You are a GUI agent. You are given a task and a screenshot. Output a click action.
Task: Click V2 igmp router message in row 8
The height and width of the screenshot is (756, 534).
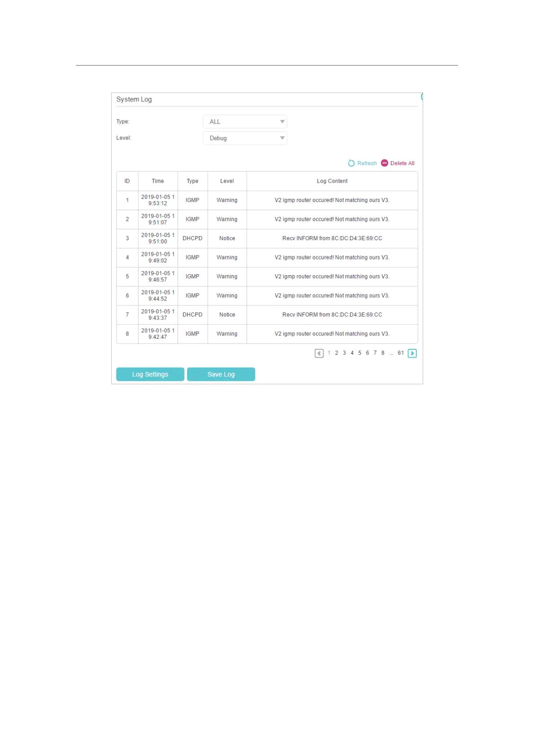click(x=332, y=334)
